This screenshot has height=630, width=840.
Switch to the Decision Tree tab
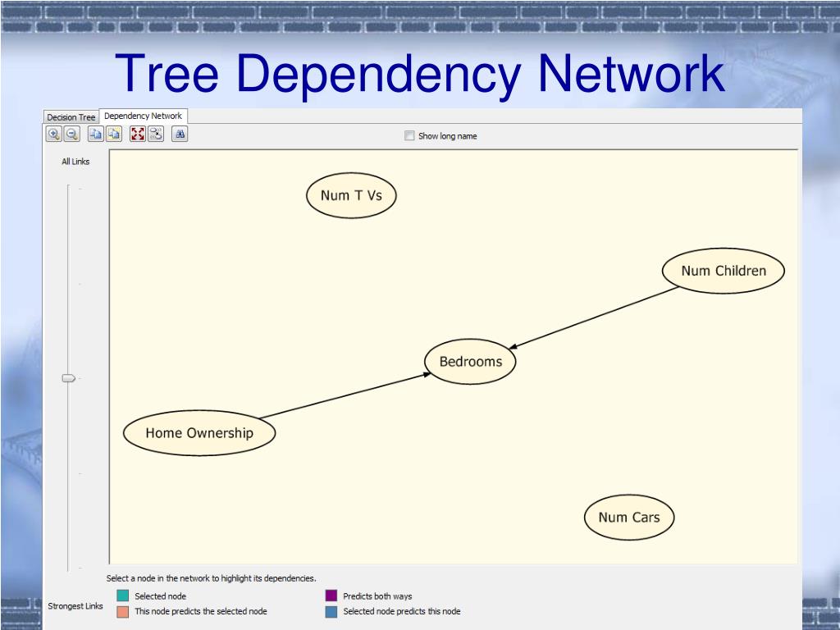(71, 116)
